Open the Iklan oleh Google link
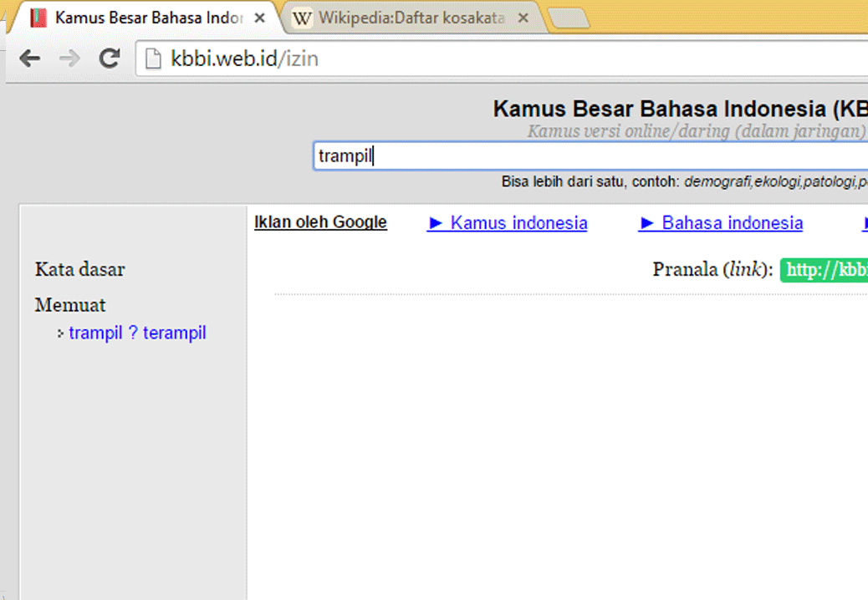The width and height of the screenshot is (868, 600). point(320,222)
